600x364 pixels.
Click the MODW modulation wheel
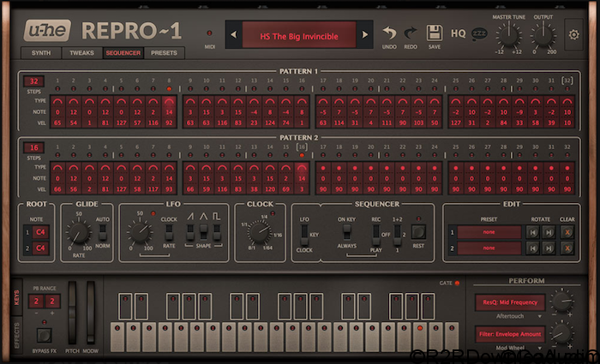[x=90, y=313]
